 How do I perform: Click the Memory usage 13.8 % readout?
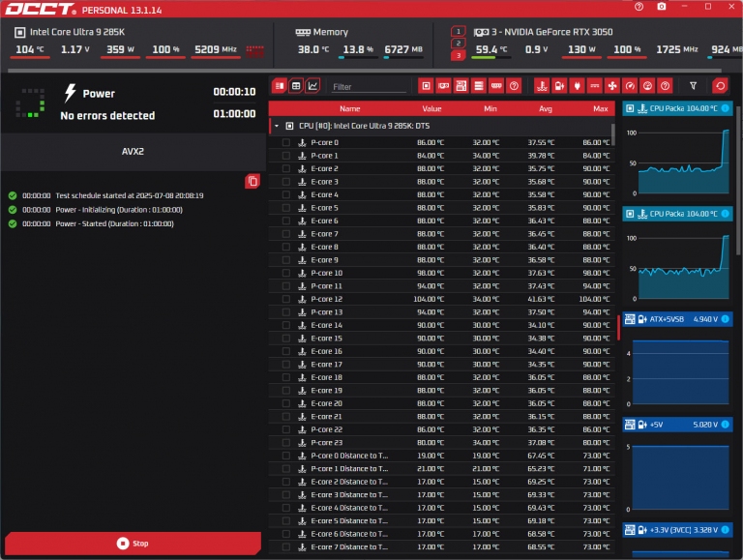(x=358, y=49)
